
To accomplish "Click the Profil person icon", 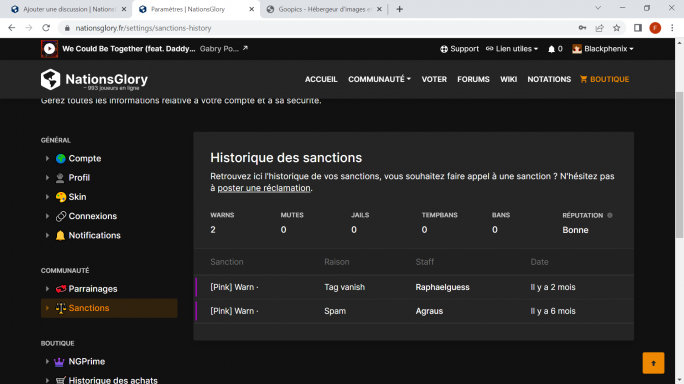I will tap(60, 178).
